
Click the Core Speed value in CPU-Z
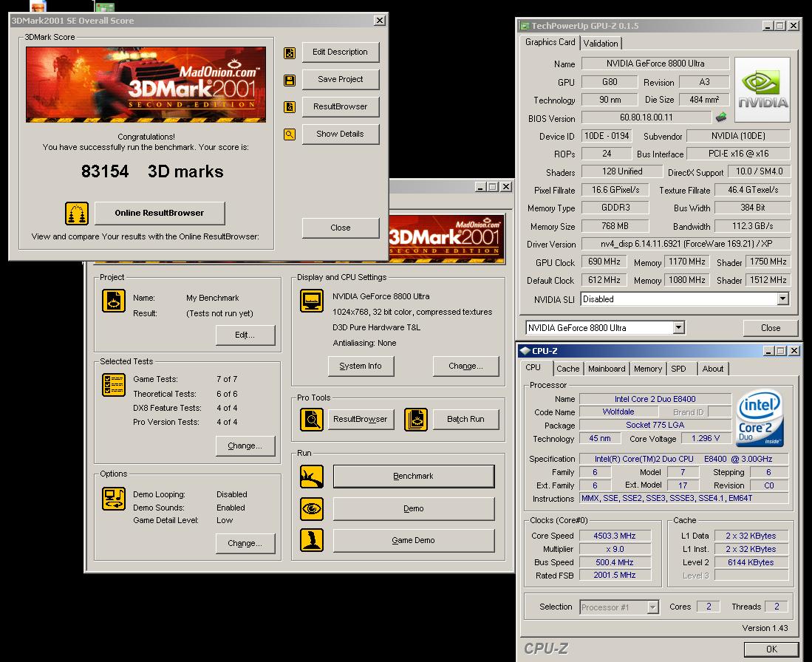point(615,536)
